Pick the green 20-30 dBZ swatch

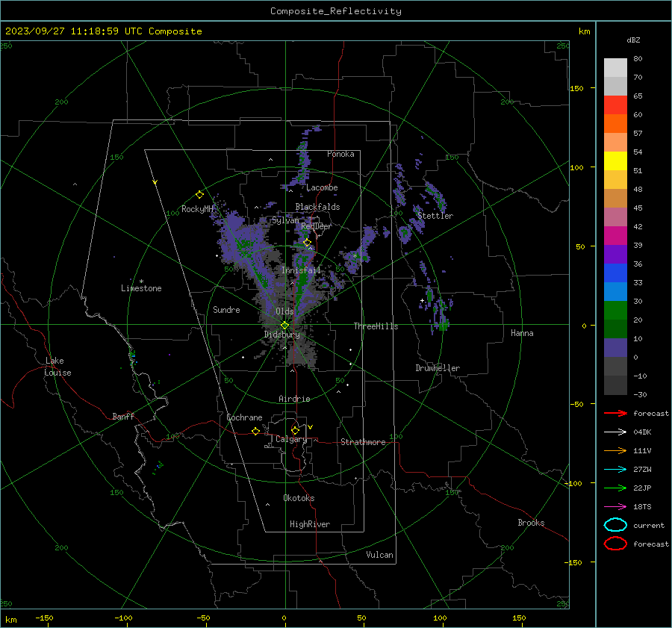pyautogui.click(x=615, y=311)
